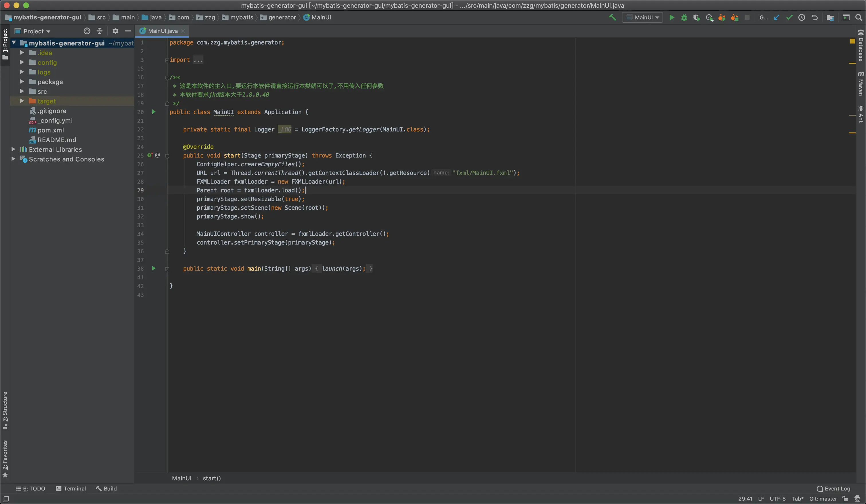Click the Build Project hammer icon
The image size is (866, 504).
tap(612, 17)
